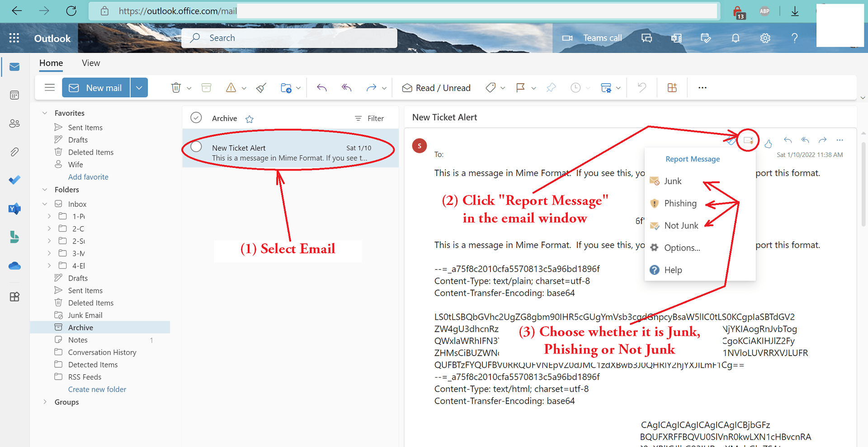Like the message with thumbs up

[768, 144]
